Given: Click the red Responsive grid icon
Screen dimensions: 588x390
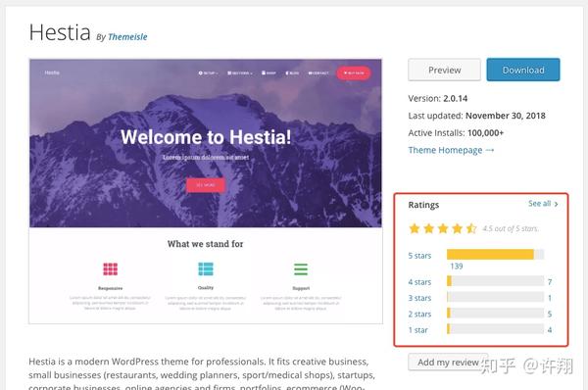Looking at the screenshot, I should [x=110, y=268].
